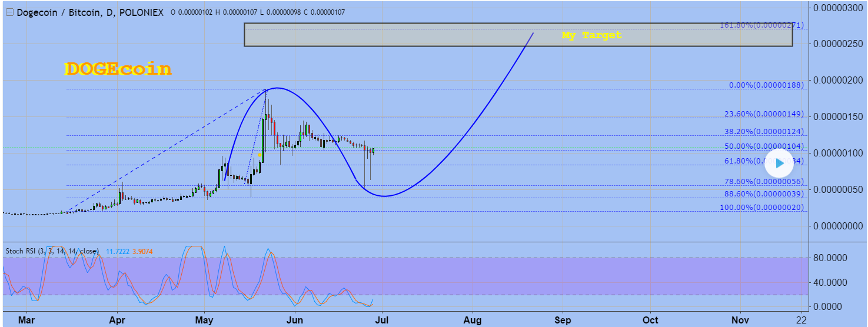This screenshot has width=868, height=327.
Task: Start the idea with the round play button
Action: [779, 163]
